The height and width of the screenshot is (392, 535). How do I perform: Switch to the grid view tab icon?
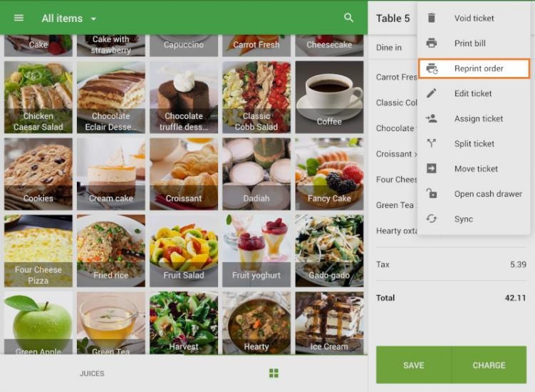click(274, 373)
